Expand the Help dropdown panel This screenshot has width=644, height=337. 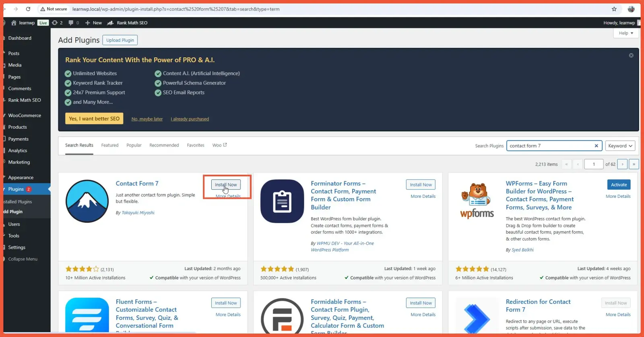[625, 33]
